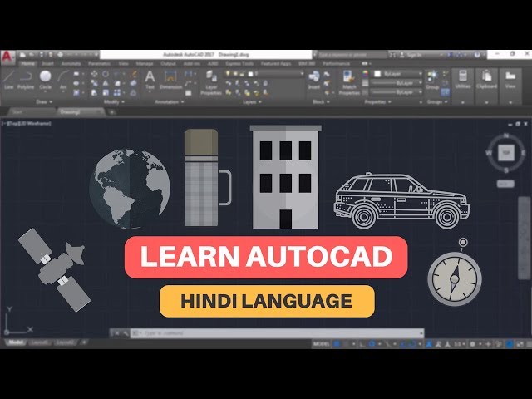Select the Circle tool
Image resolution: width=532 pixels, height=399 pixels.
(x=45, y=80)
